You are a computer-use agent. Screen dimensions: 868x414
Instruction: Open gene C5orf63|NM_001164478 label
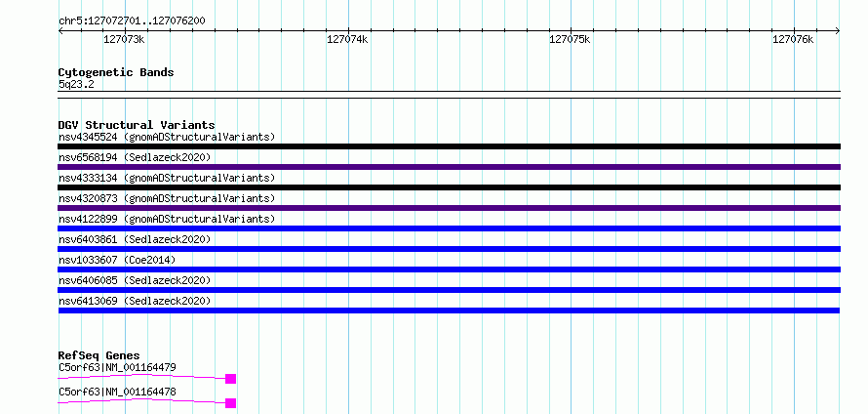pos(117,392)
